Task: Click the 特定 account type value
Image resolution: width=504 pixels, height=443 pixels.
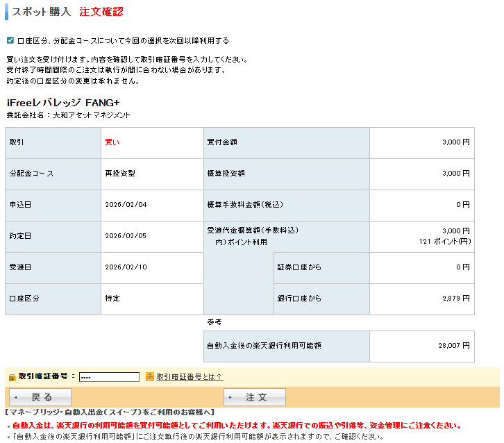Action: pos(112,299)
